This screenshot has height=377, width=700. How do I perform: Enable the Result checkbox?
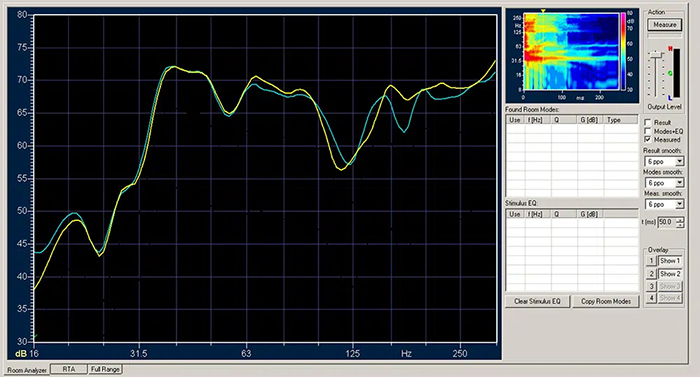pos(648,122)
